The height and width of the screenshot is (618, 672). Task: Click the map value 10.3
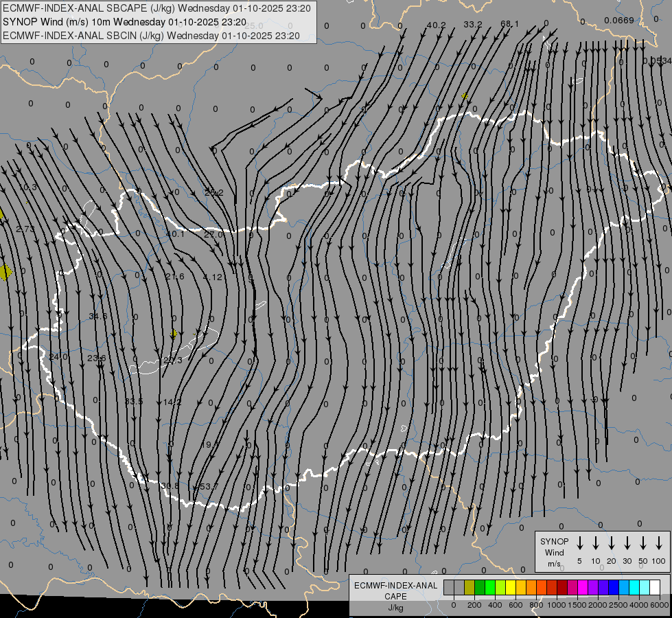pos(28,187)
